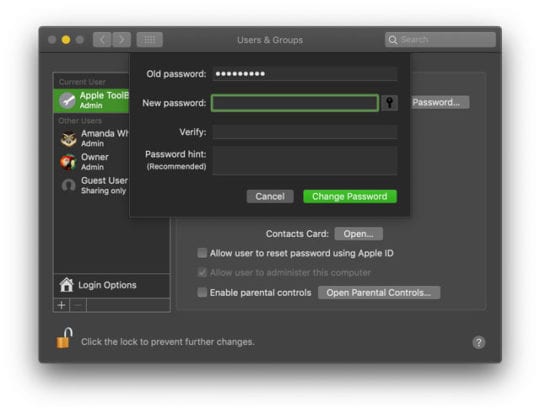
Task: Click the green Change Password button
Action: point(350,196)
